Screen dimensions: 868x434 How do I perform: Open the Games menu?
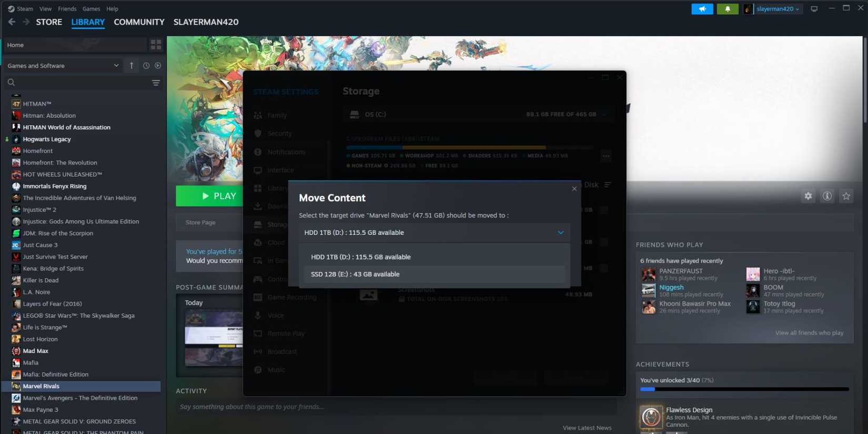coord(91,9)
